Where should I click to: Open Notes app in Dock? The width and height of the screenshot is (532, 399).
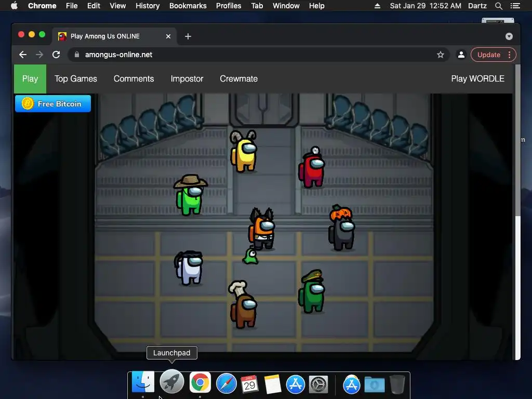(x=272, y=384)
